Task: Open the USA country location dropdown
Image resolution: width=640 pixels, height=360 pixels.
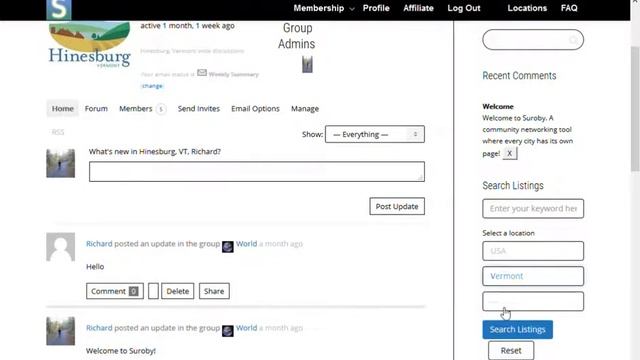Action: click(533, 251)
